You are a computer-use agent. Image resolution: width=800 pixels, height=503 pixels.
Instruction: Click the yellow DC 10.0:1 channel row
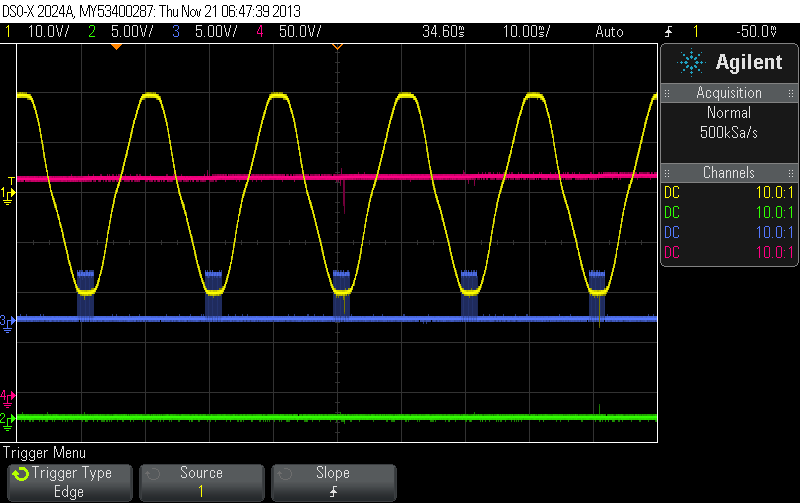coord(729,193)
